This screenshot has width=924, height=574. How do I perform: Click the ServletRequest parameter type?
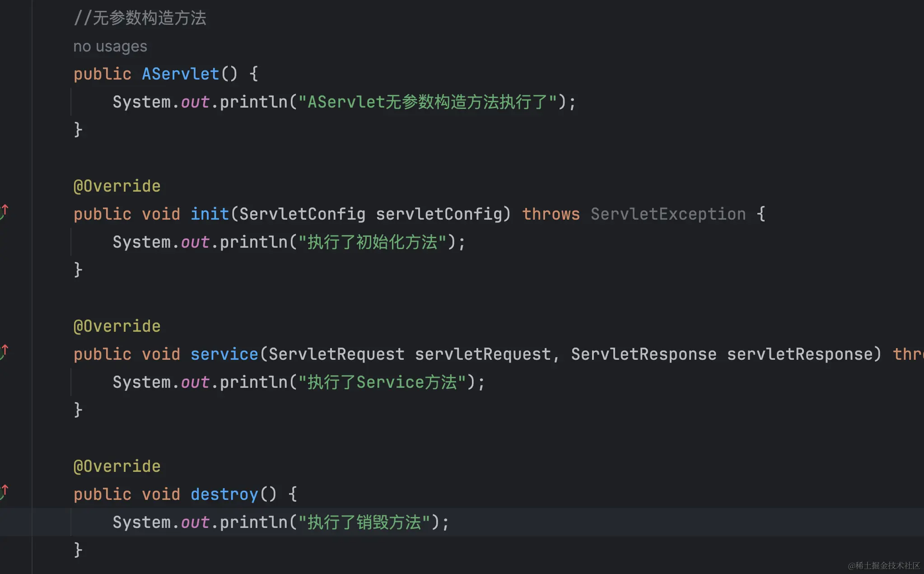[336, 354]
